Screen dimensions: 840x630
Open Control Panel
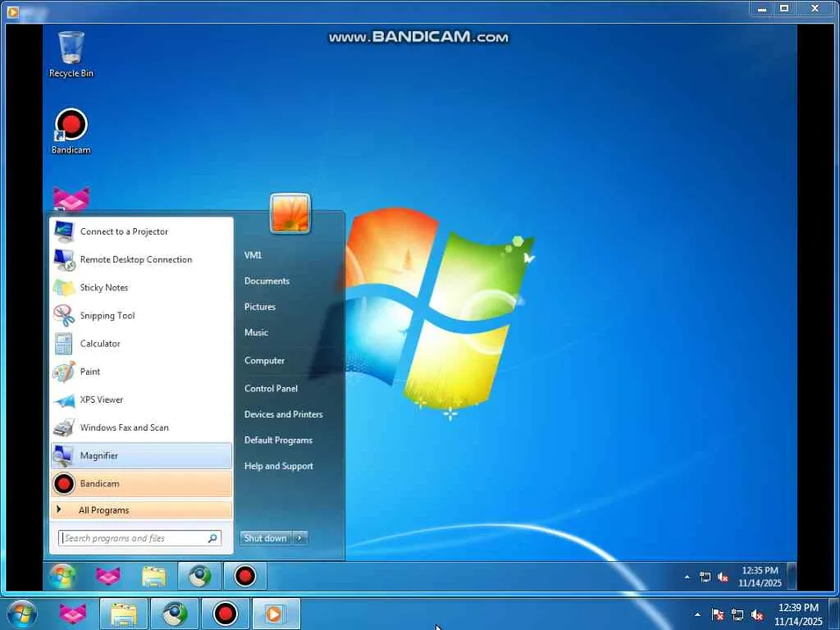point(271,388)
